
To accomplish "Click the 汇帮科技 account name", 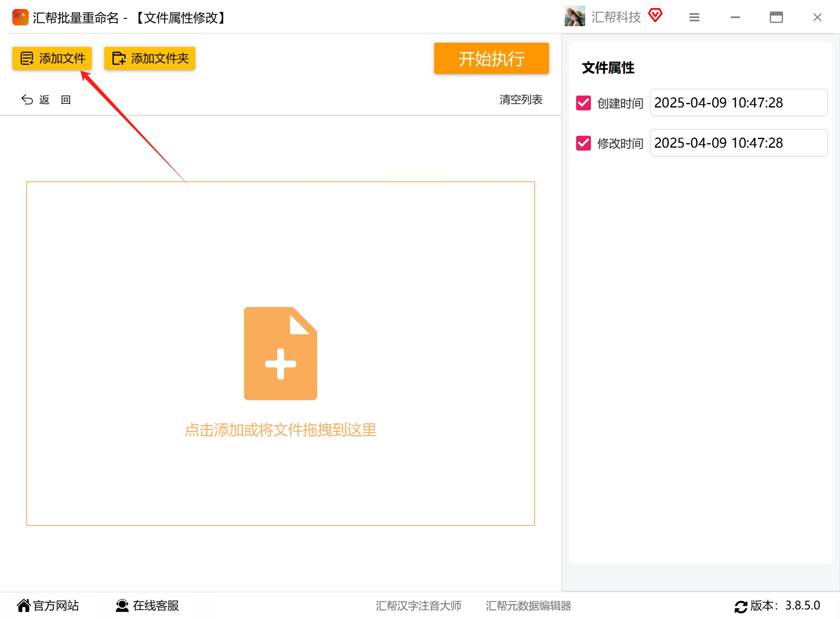I will [x=616, y=17].
